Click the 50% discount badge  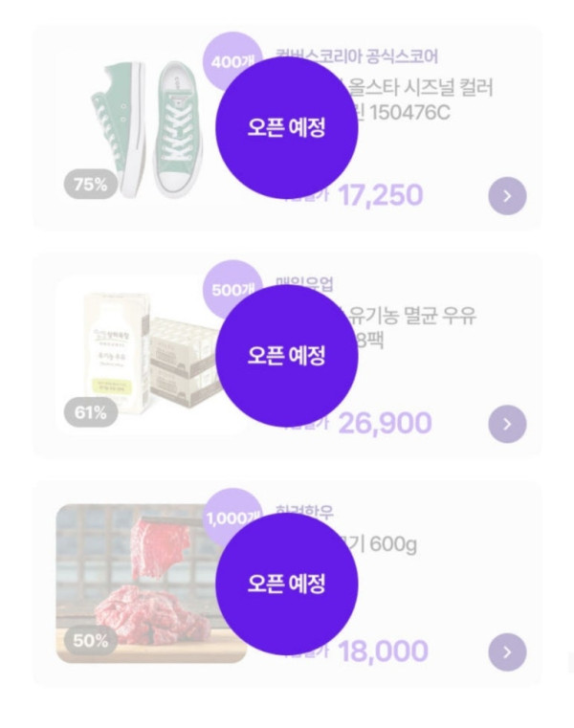[x=91, y=641]
